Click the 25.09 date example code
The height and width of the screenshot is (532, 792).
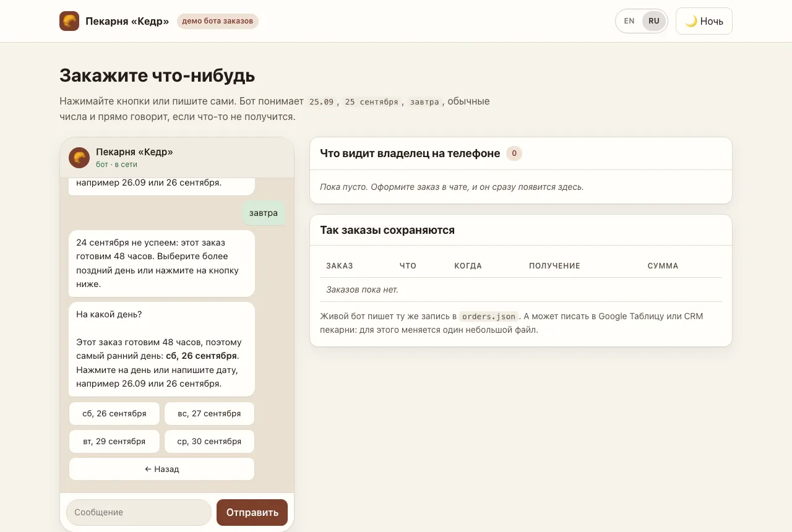(x=321, y=101)
